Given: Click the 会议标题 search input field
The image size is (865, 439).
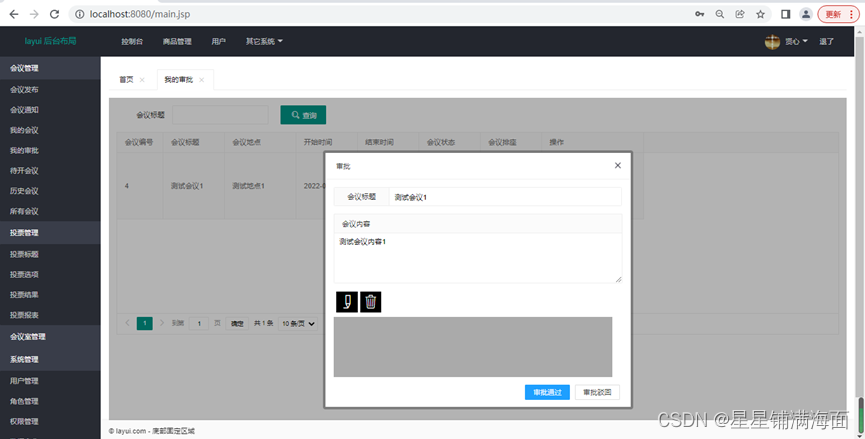Looking at the screenshot, I should (x=220, y=115).
